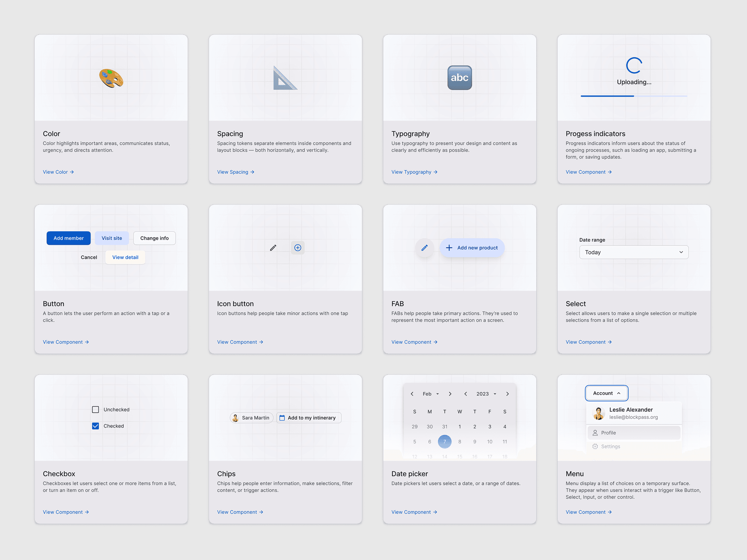This screenshot has height=560, width=747.
Task: Open the 2023 year dropdown
Action: tap(485, 394)
